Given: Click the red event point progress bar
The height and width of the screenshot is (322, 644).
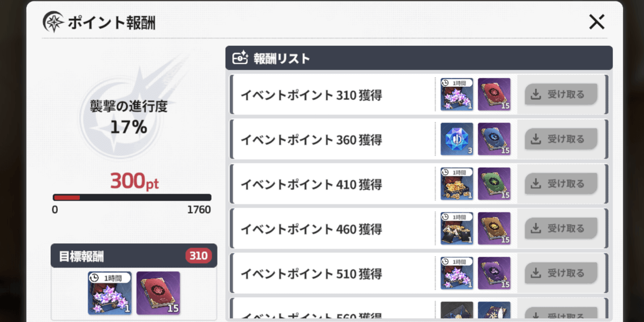Looking at the screenshot, I should [132, 197].
